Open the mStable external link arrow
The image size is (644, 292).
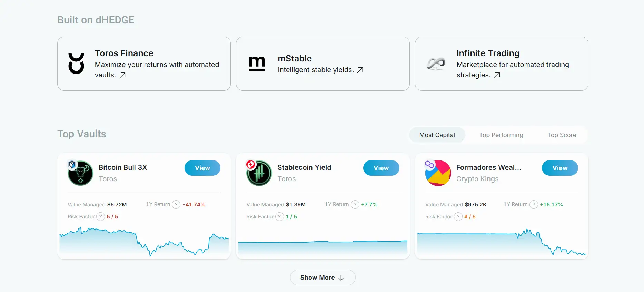coord(360,70)
